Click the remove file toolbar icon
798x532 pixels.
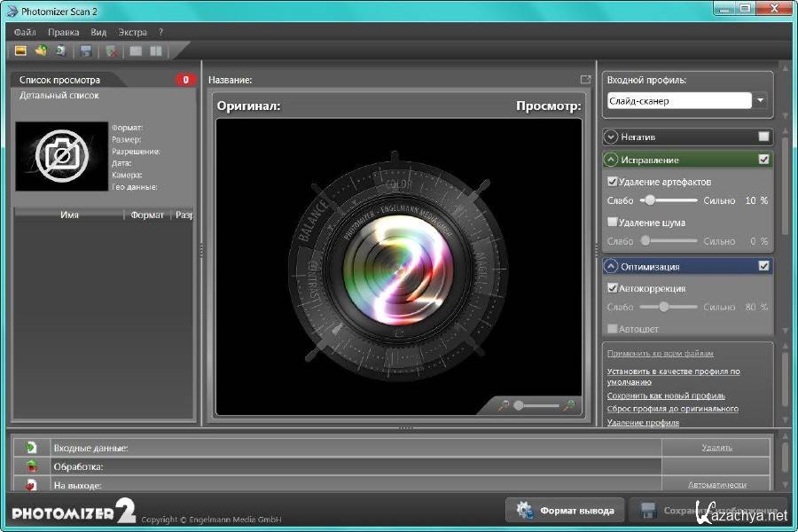click(112, 51)
